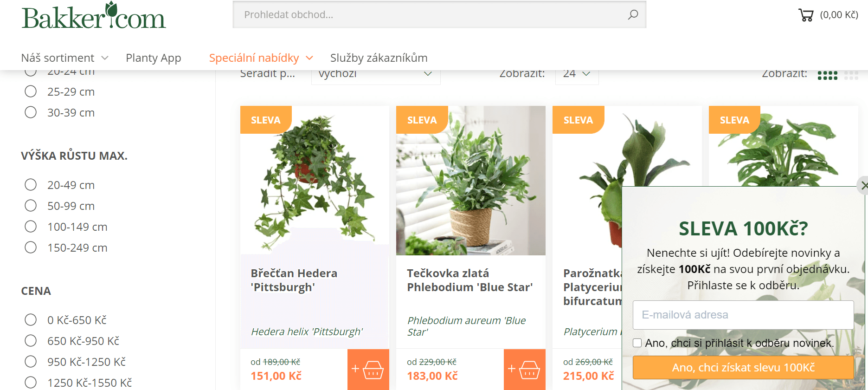
Task: Go to Služby zákazníkům
Action: pos(379,58)
